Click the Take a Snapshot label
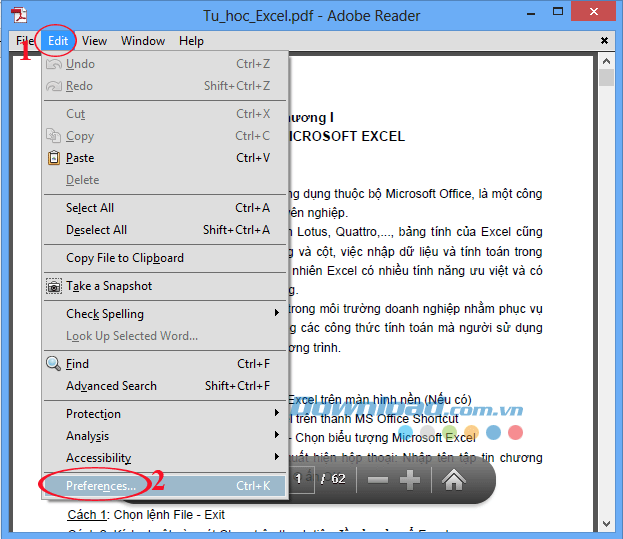 click(x=109, y=286)
